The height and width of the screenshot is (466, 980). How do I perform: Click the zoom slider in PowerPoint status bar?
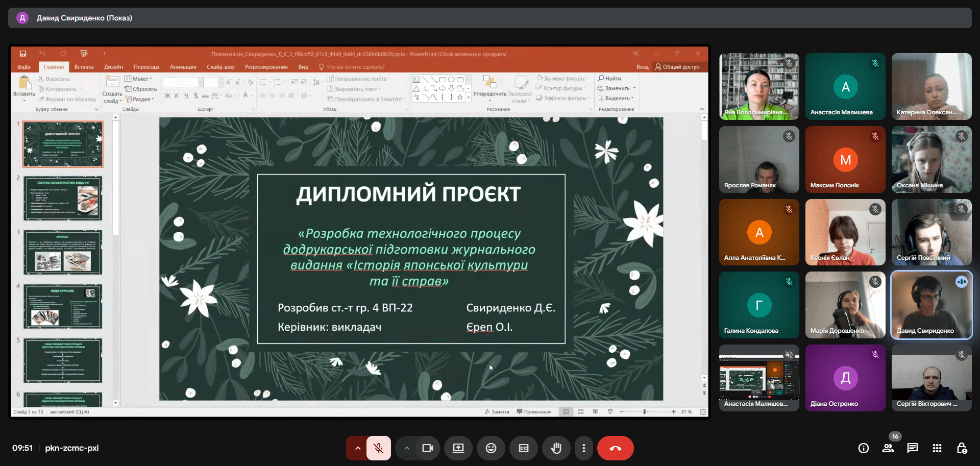pyautogui.click(x=644, y=412)
